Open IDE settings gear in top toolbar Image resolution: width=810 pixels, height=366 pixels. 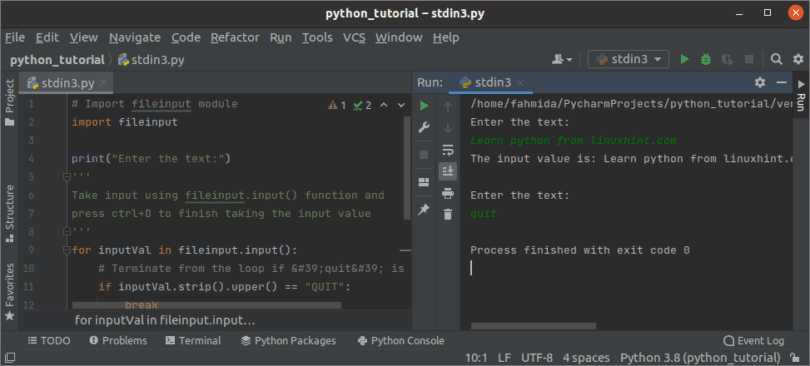pos(798,59)
